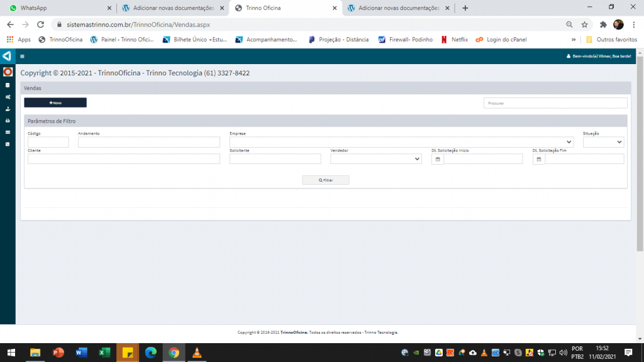The image size is (644, 362).
Task: Click the phone contact icon in sidebar
Action: tap(8, 144)
